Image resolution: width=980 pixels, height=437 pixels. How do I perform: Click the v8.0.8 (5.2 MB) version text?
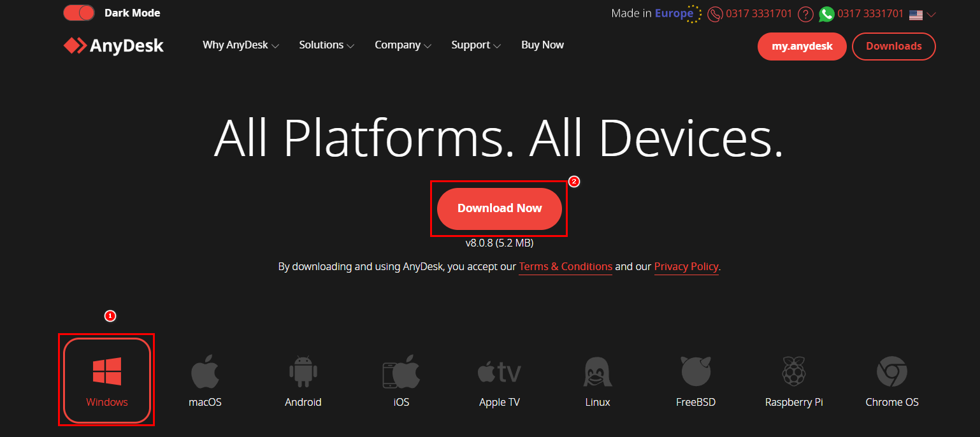click(x=500, y=243)
